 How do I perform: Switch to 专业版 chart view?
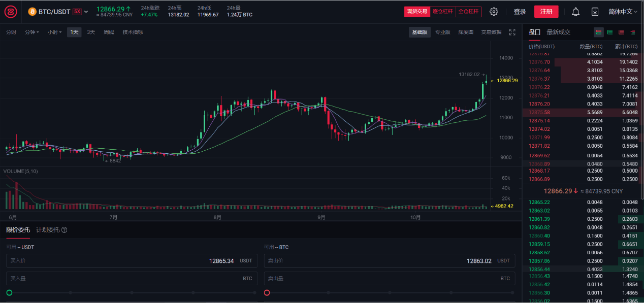pos(442,32)
